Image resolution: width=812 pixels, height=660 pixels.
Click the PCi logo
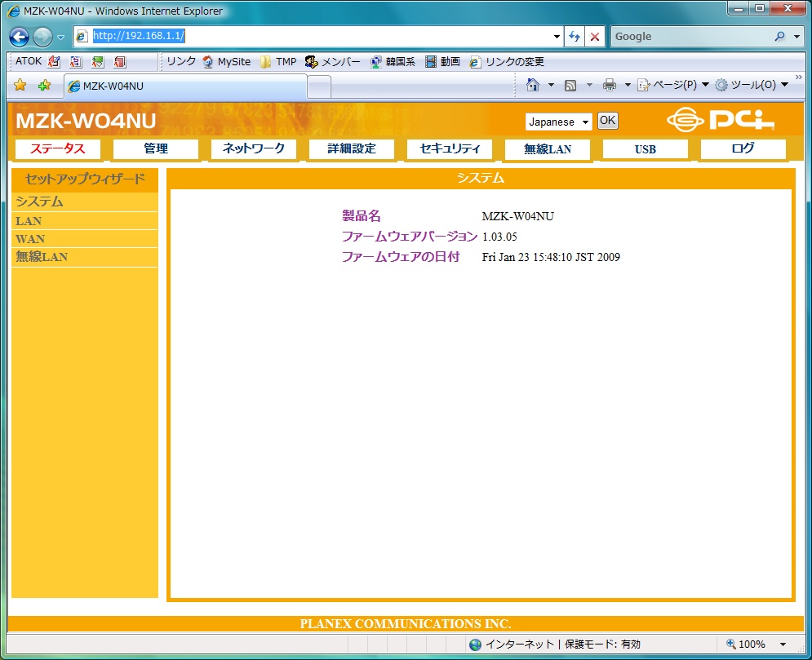click(x=721, y=120)
